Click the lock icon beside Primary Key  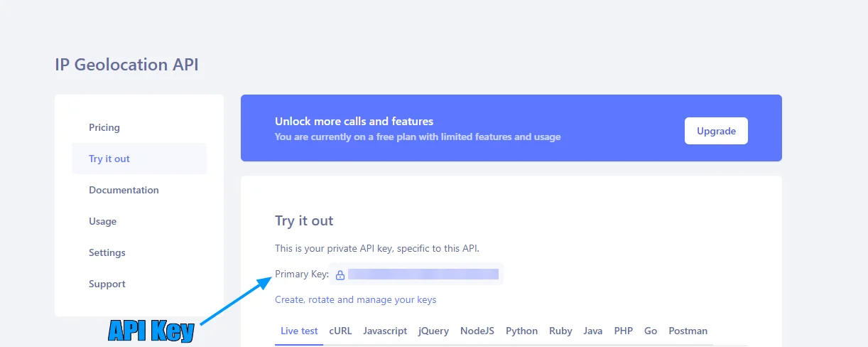(x=340, y=274)
